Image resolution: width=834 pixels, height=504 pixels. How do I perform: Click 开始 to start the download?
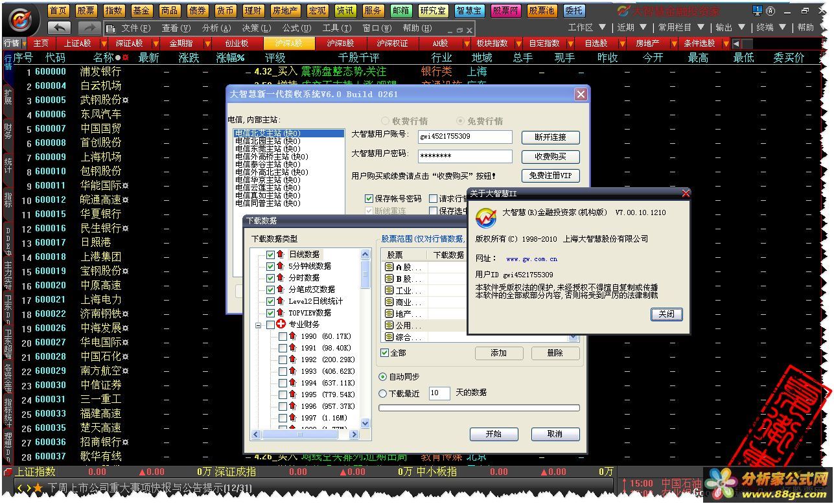click(x=494, y=434)
